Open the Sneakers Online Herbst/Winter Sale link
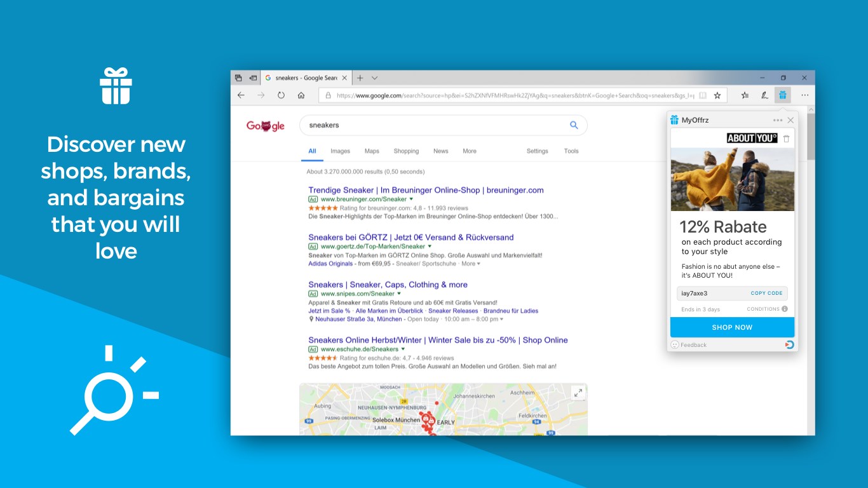 pyautogui.click(x=438, y=340)
